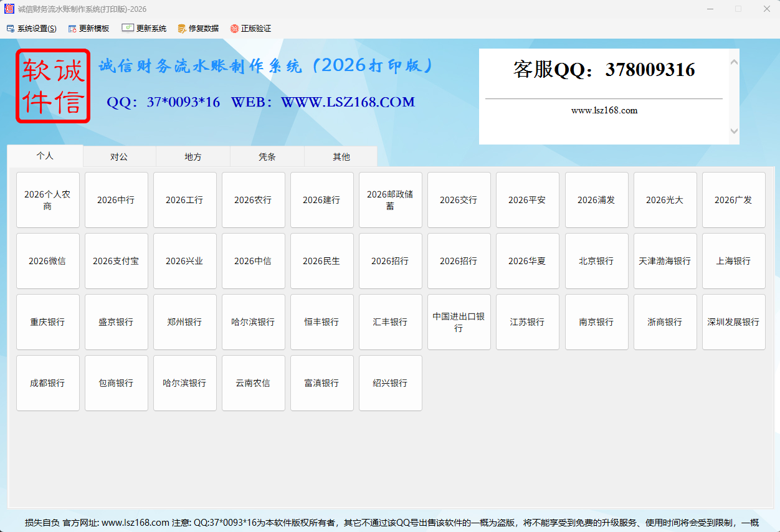
Task: Select the 2026邮政储蓄 template
Action: 390,200
